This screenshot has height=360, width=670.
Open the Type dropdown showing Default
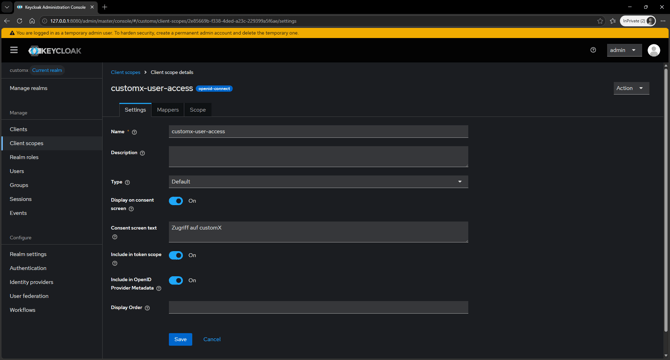(318, 181)
